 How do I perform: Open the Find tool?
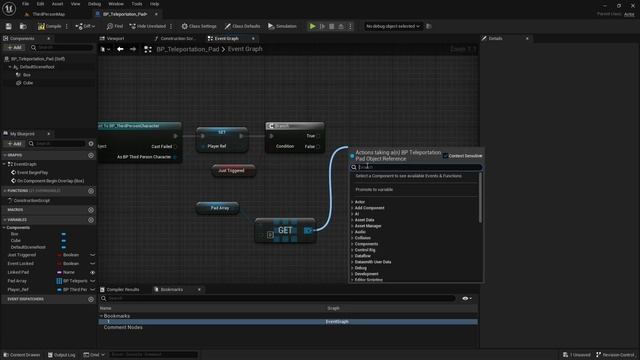click(x=115, y=26)
